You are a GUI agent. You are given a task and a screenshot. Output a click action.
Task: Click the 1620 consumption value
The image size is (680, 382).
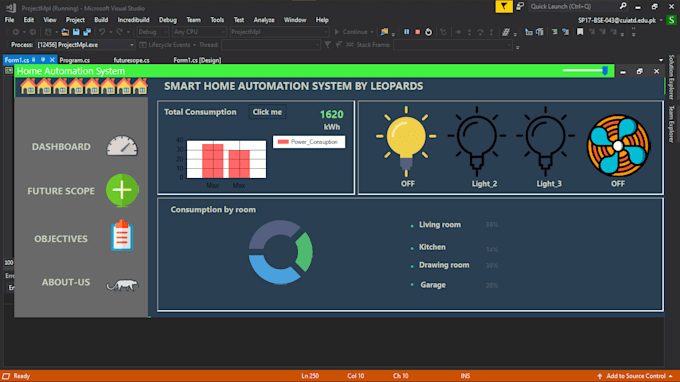pyautogui.click(x=331, y=114)
